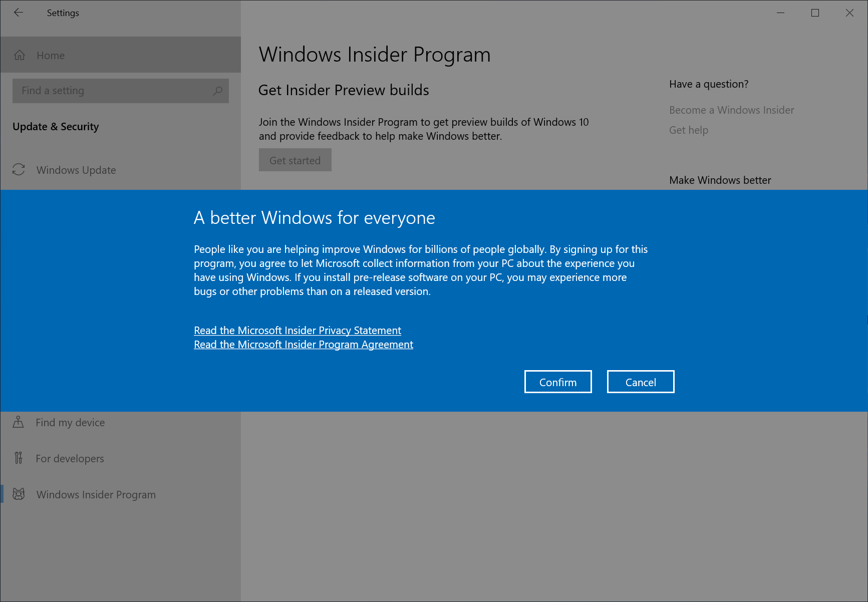Select Windows Insider Program in sidebar
Image resolution: width=868 pixels, height=602 pixels.
coord(96,494)
